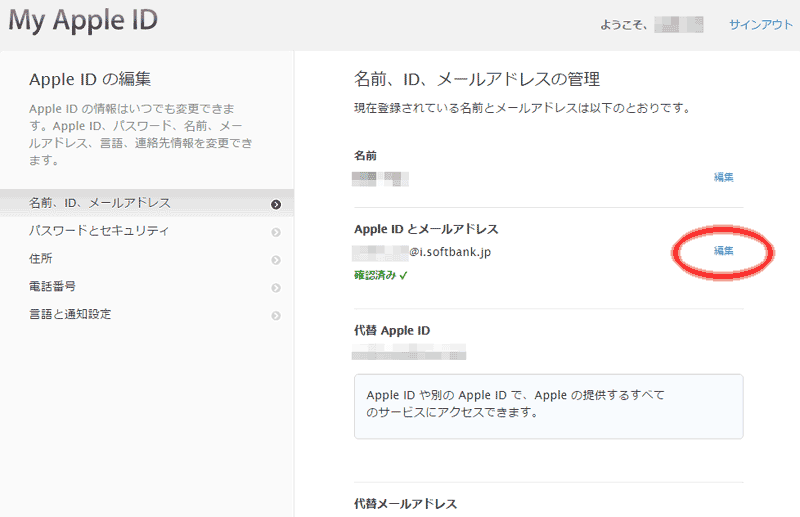The image size is (800, 517).
Task: Click the blurred 代替 Apple ID value
Action: (410, 353)
